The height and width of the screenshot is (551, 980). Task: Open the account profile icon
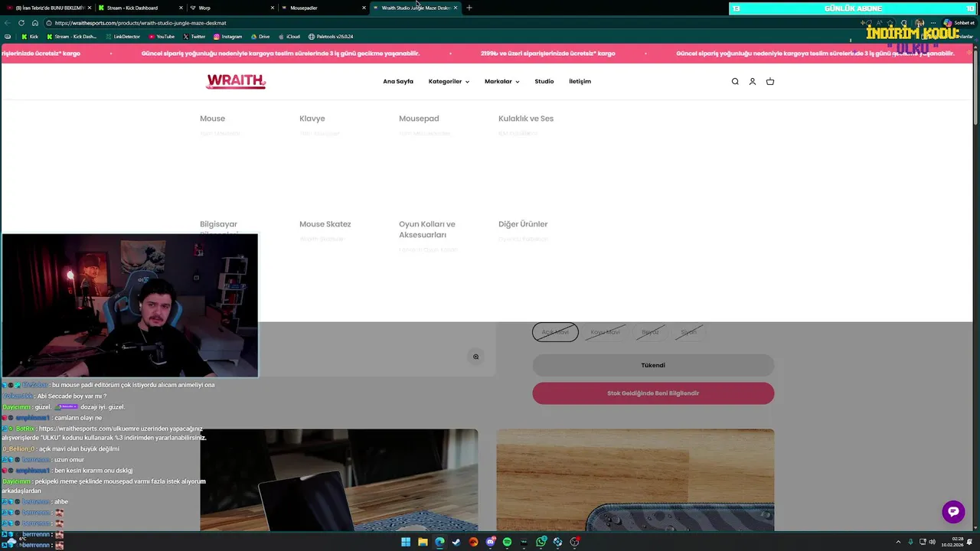[753, 82]
